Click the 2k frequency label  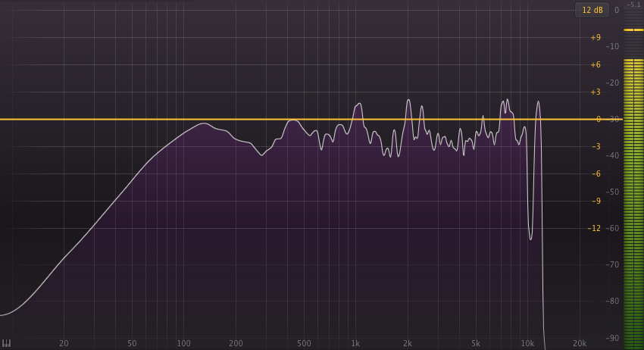(x=407, y=343)
